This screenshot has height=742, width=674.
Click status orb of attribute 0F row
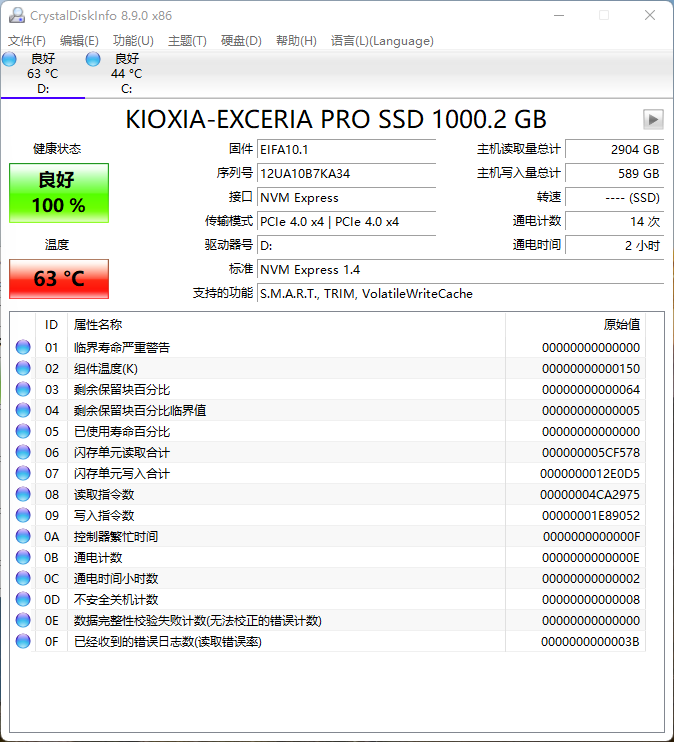(x=23, y=641)
